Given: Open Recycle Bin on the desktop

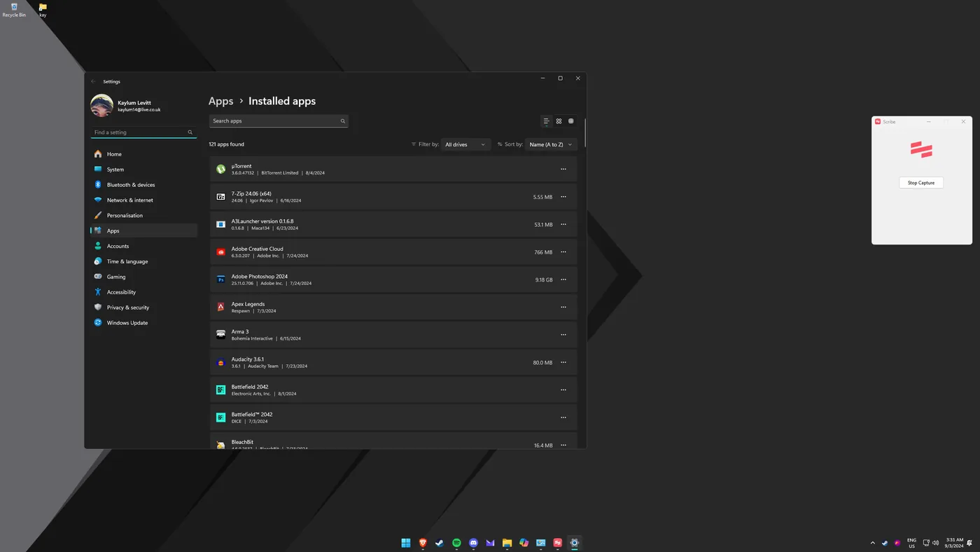Looking at the screenshot, I should pos(14,10).
